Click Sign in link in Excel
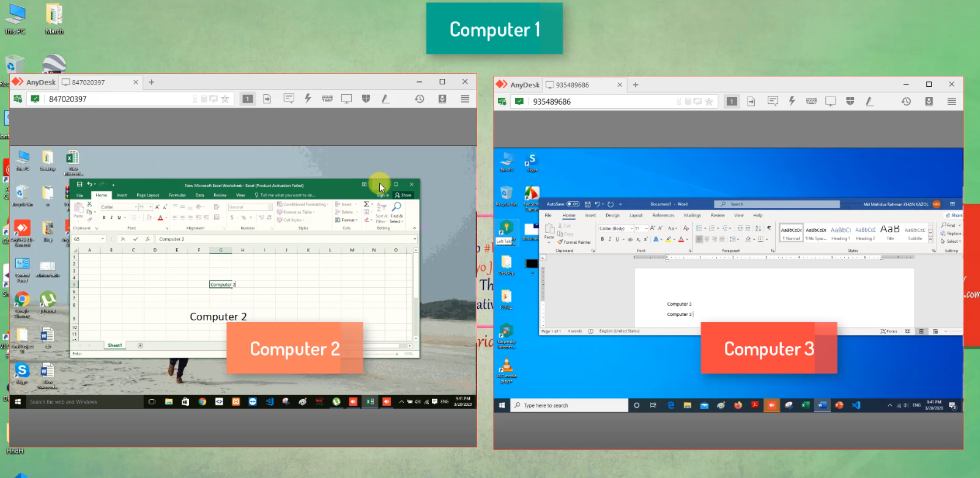Screen dimensions: 980x478 (x=383, y=195)
